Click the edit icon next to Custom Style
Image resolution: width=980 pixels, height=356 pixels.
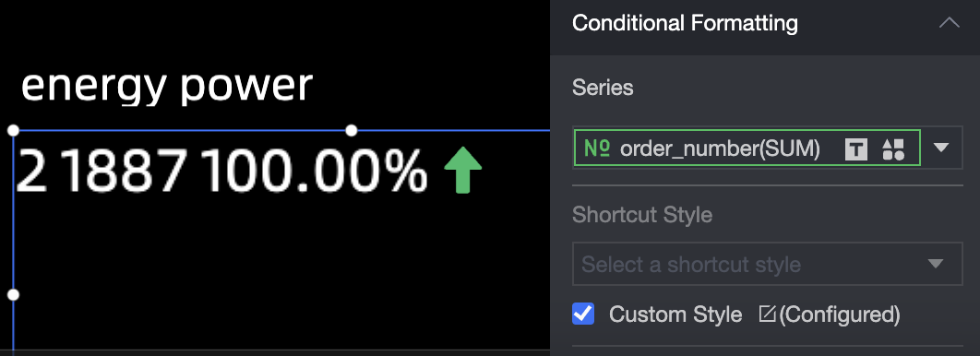pos(767,314)
